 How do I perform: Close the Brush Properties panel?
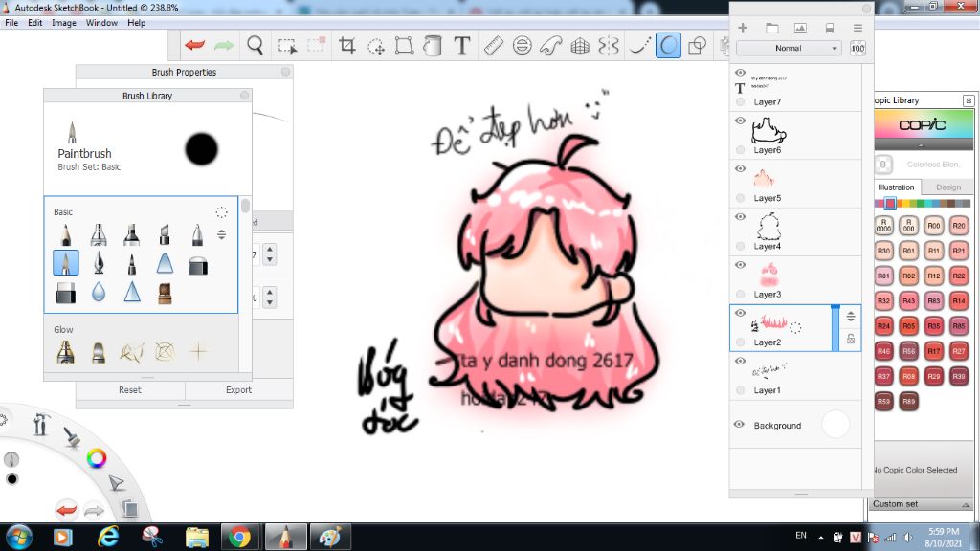tap(285, 72)
